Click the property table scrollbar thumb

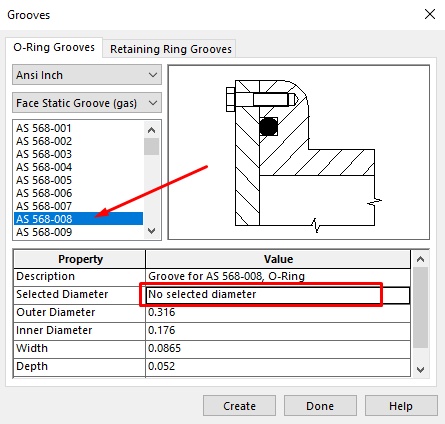pos(420,308)
